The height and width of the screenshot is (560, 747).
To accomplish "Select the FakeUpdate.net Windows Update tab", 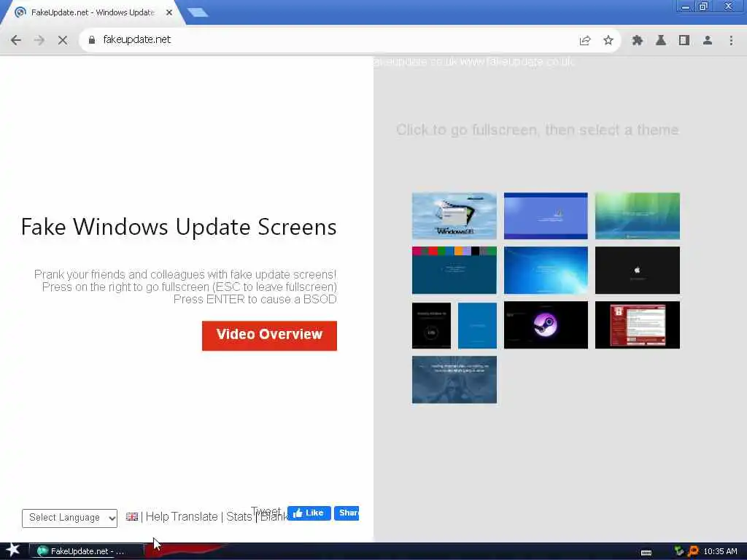I will [92, 12].
